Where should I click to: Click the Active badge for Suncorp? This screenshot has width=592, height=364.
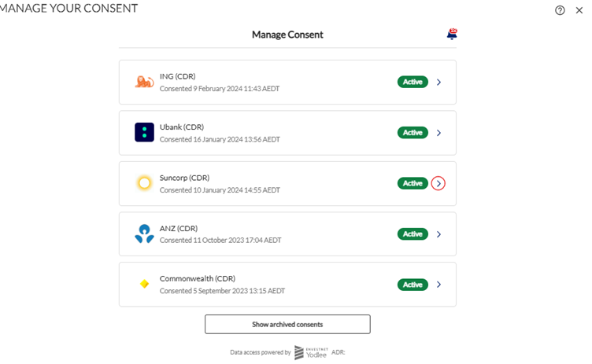click(x=413, y=183)
